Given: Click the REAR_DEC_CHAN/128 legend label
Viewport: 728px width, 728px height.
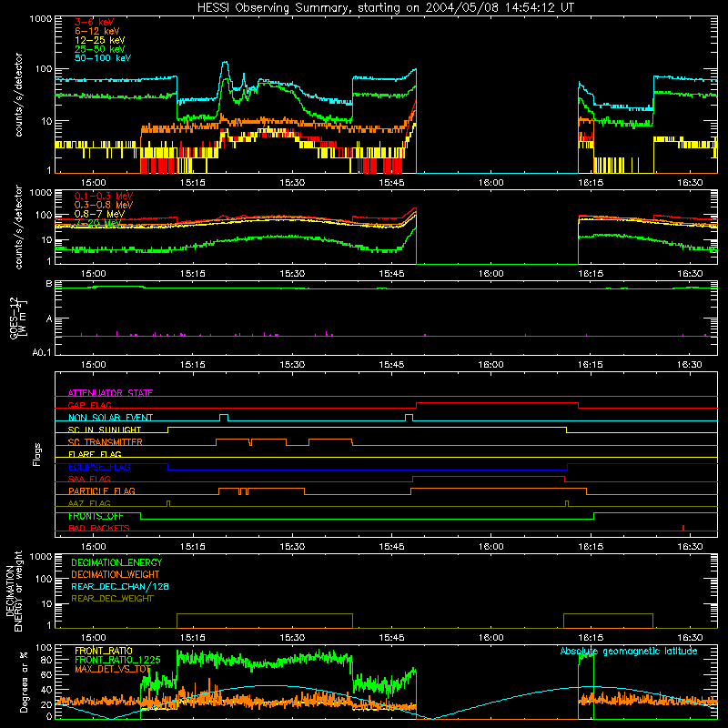Looking at the screenshot, I should (120, 586).
